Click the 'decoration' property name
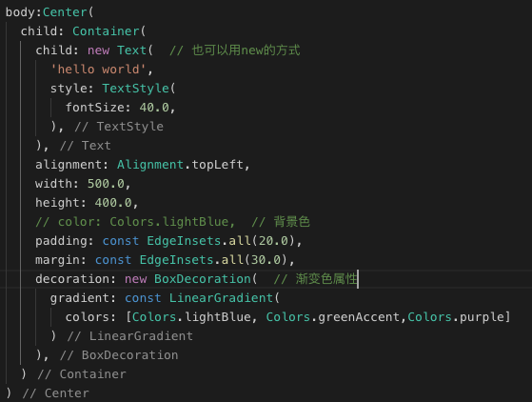 pos(72,279)
